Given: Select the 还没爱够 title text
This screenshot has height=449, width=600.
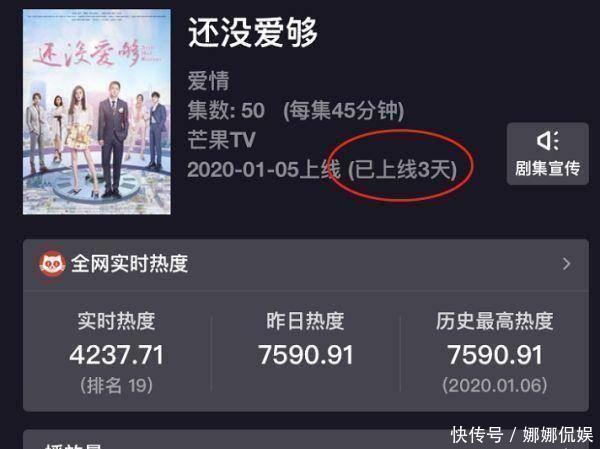Looking at the screenshot, I should pyautogui.click(x=253, y=32).
